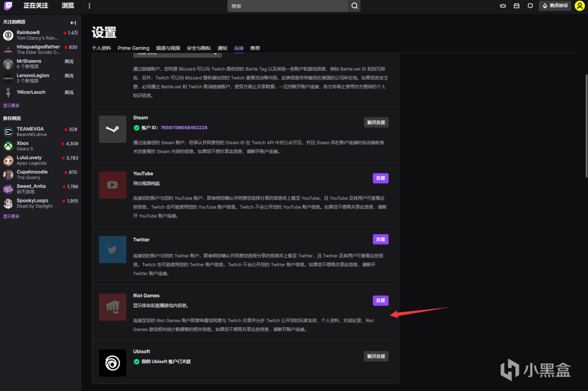Connect the Twitter account
Image resolution: width=588 pixels, height=391 pixels.
380,239
